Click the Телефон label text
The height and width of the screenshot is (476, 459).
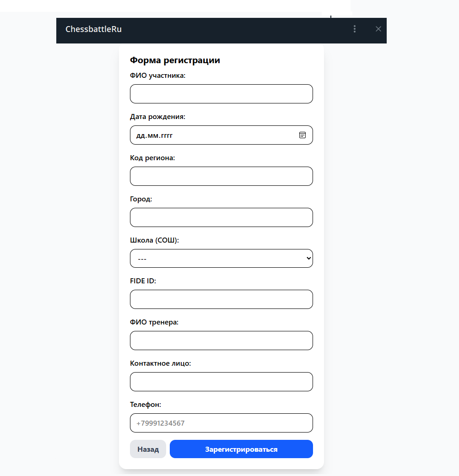point(146,405)
